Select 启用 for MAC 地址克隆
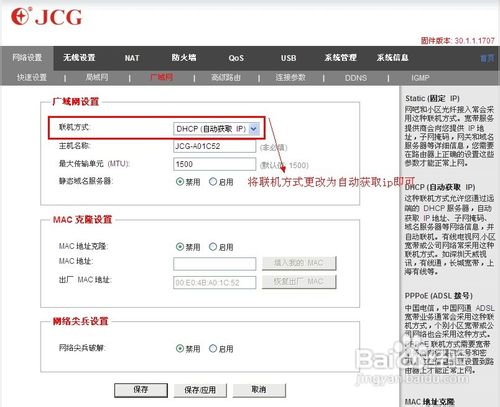Image resolution: width=500 pixels, height=407 pixels. (x=213, y=247)
